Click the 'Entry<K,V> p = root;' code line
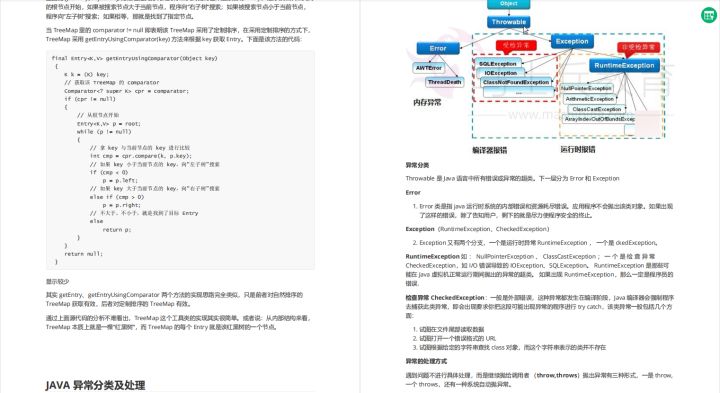 [109, 124]
